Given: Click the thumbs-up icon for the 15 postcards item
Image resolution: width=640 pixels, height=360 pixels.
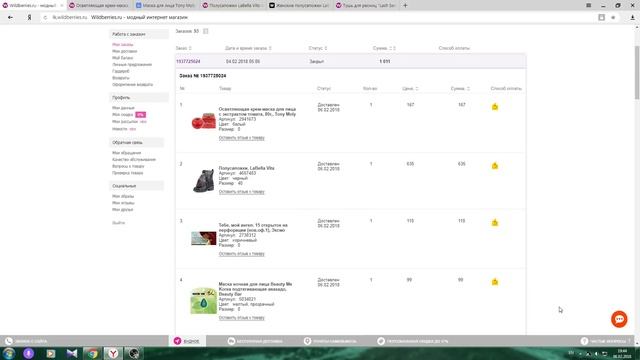Looking at the screenshot, I should click(x=495, y=222).
